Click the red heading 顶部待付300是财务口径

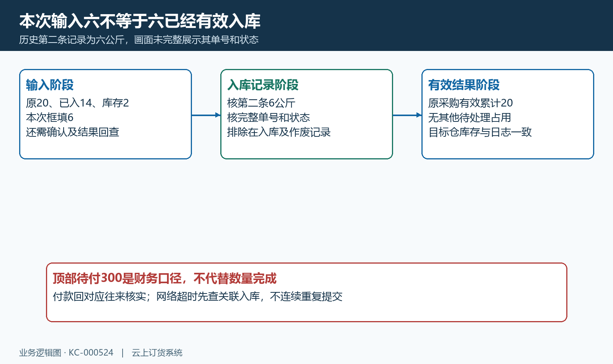click(x=117, y=279)
